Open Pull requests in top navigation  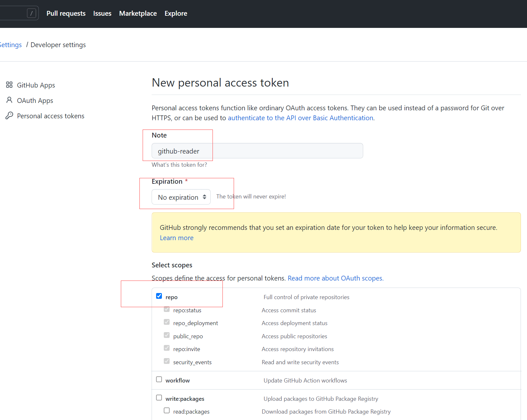click(x=66, y=13)
